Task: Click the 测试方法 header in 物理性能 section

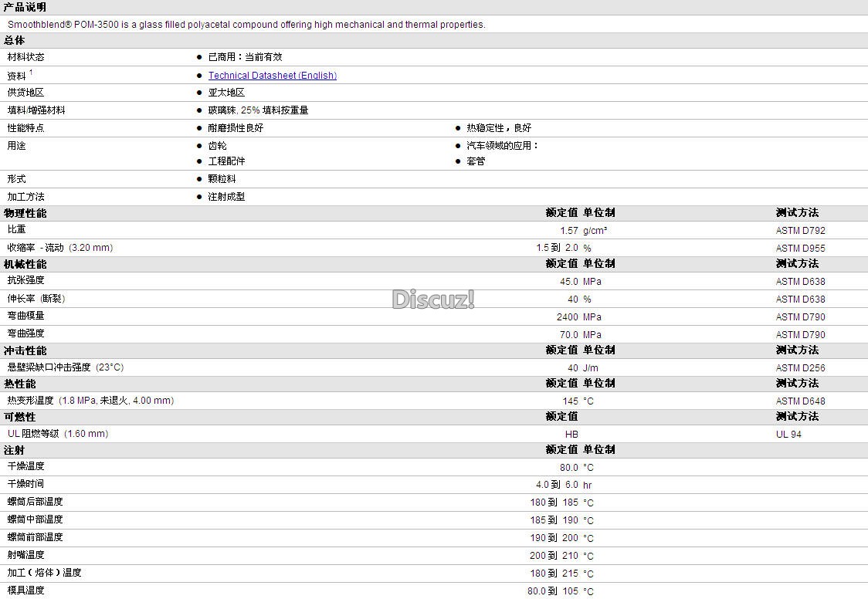Action: tap(797, 212)
